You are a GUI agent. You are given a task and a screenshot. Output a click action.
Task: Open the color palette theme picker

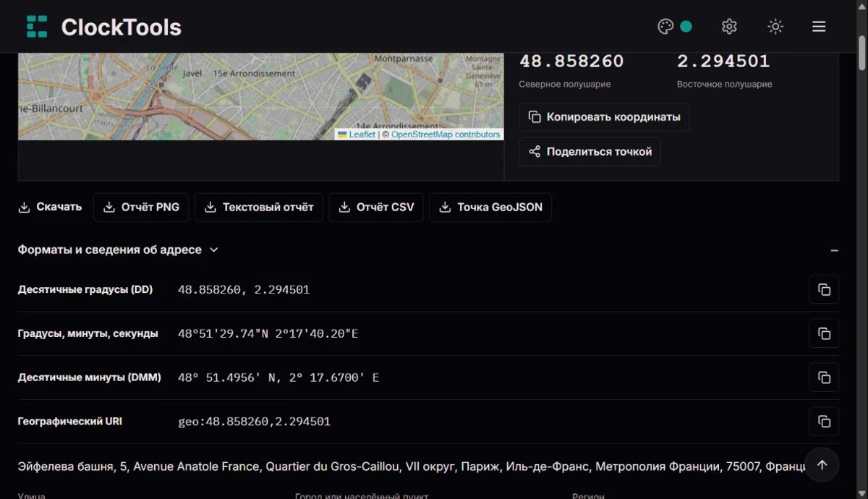665,27
